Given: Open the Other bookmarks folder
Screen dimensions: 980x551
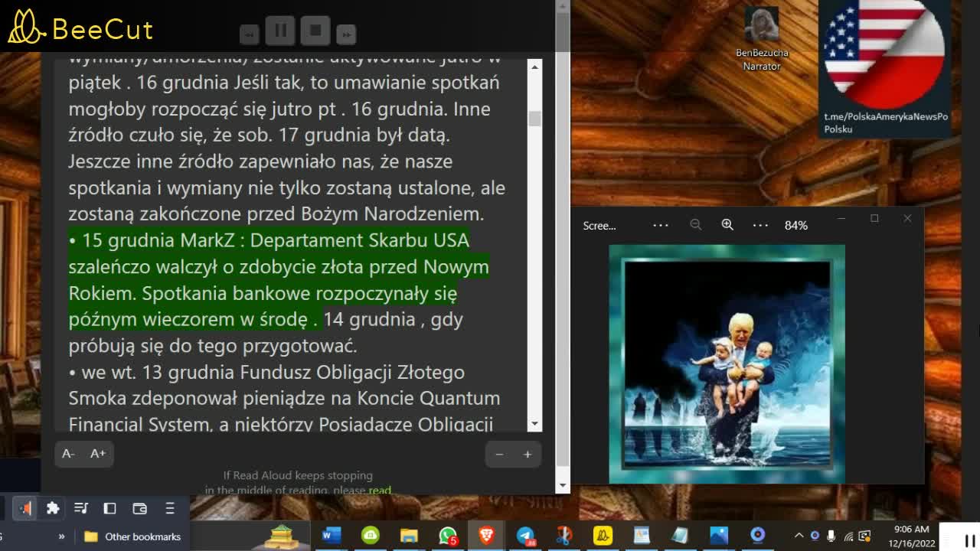Looking at the screenshot, I should point(133,536).
